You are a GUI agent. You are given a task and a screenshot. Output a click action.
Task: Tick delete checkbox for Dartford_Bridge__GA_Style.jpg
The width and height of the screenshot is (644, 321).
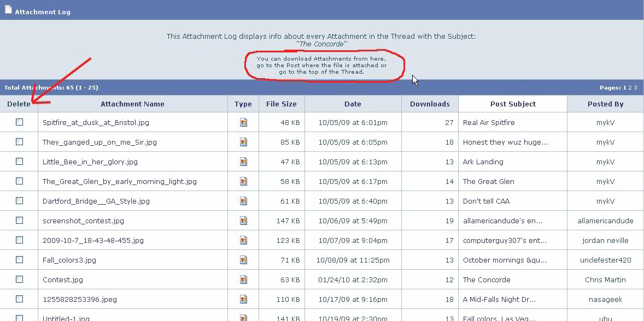click(19, 200)
